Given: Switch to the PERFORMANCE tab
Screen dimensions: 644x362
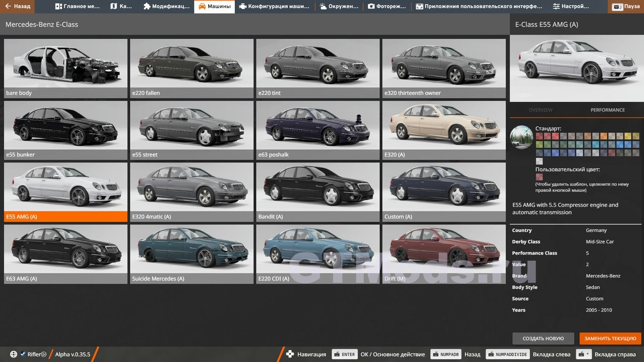Looking at the screenshot, I should (x=608, y=110).
